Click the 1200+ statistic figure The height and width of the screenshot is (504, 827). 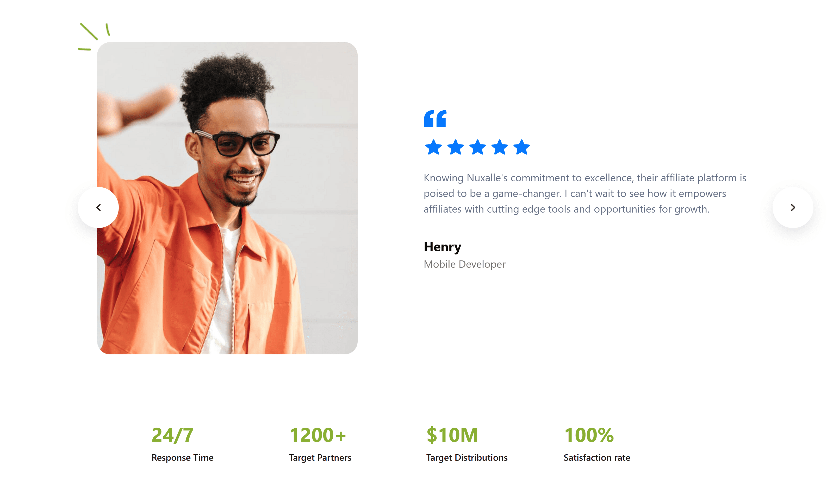pyautogui.click(x=318, y=435)
